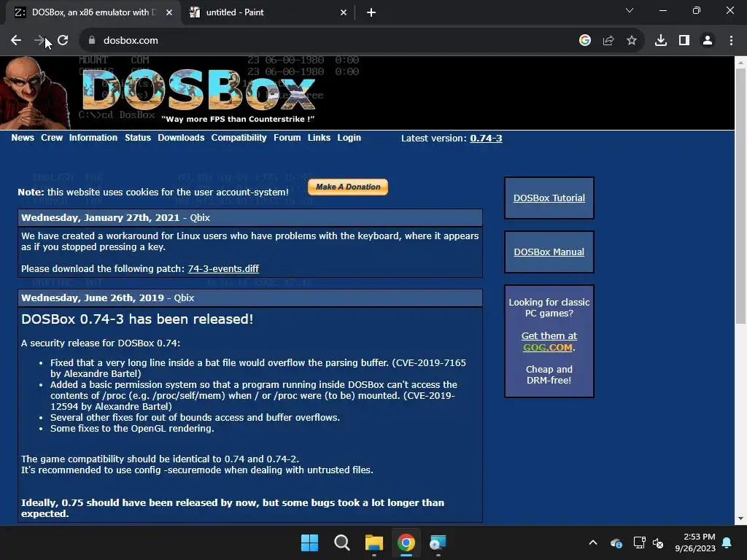Open the Forum menu link
This screenshot has width=747, height=560.
click(x=287, y=138)
